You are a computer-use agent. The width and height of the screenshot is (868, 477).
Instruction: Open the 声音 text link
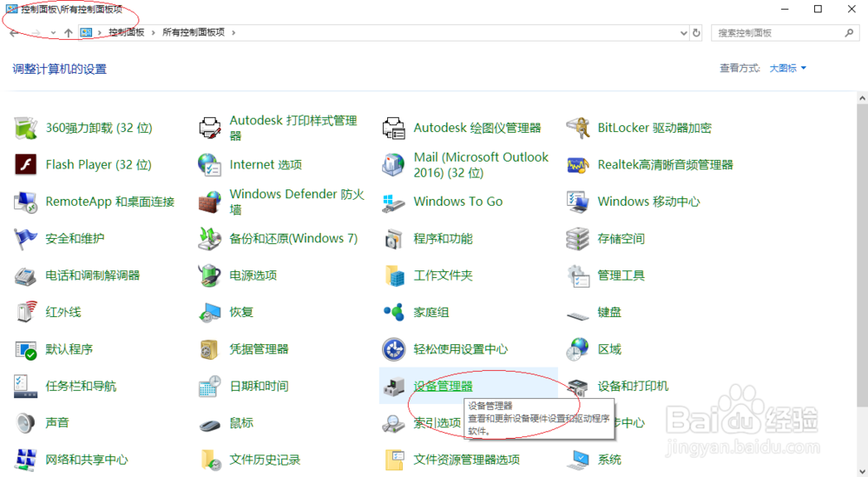57,423
